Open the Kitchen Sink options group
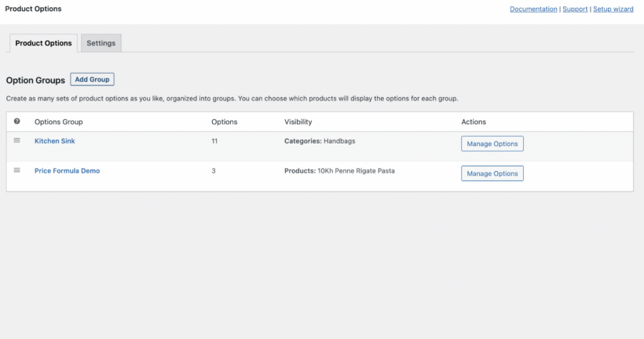The width and height of the screenshot is (644, 339). (54, 140)
